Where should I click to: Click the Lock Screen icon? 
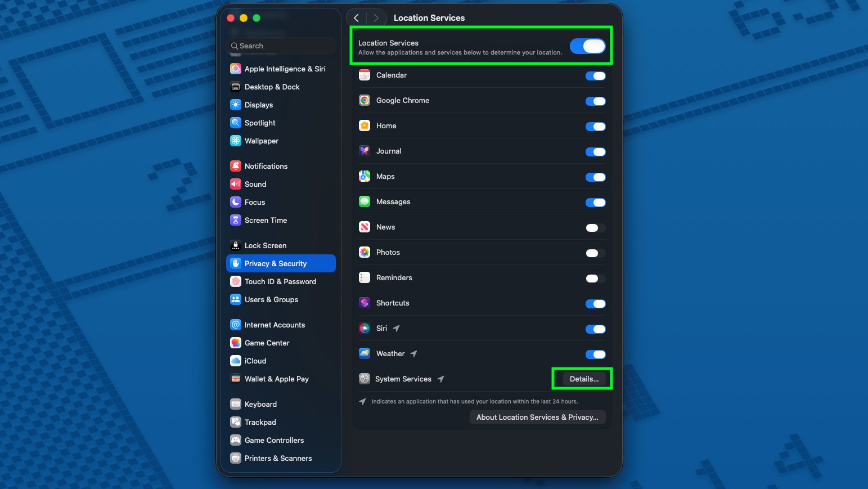click(236, 245)
